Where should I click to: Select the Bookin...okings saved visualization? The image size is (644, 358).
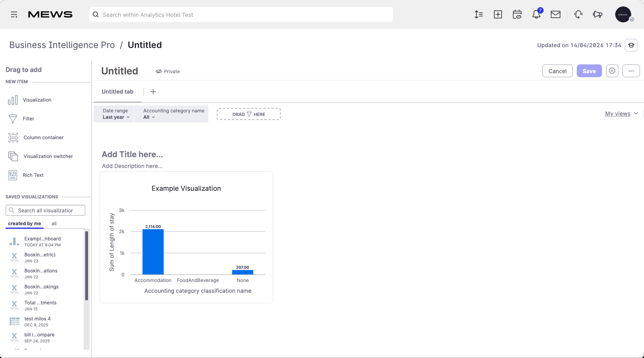coord(41,290)
